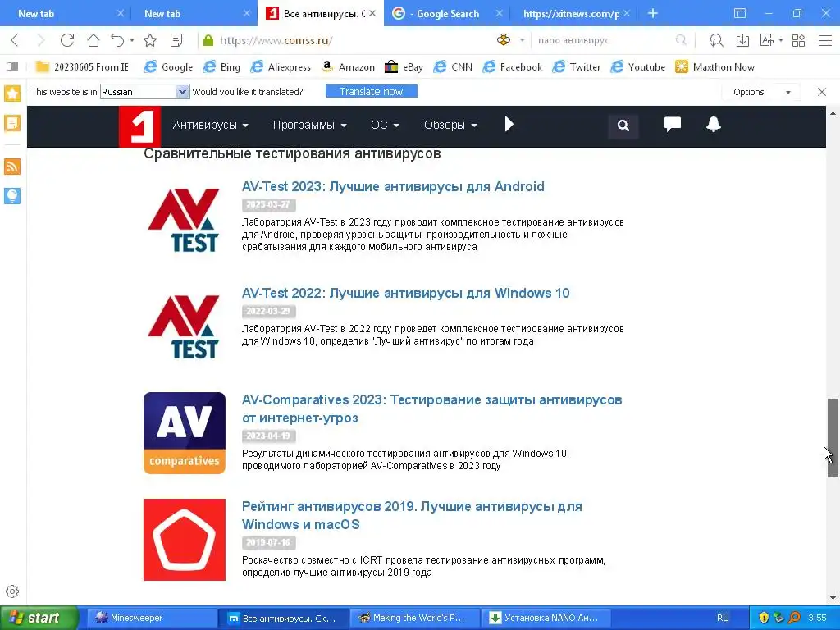Expand the snapshot tool dropdown arrow
The image size is (840, 630).
[x=781, y=40]
